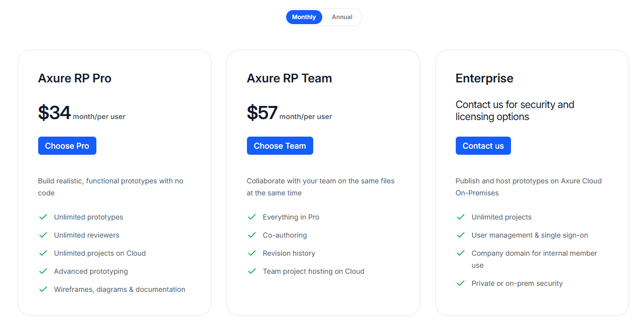Click checkmark beside Wireframes, diagrams & documentation

(x=43, y=289)
